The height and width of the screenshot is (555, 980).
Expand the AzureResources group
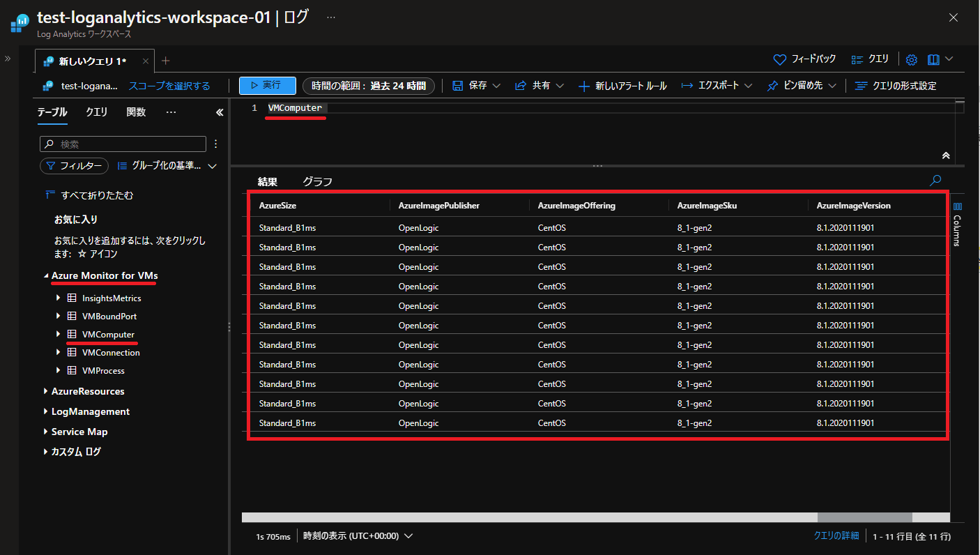tap(46, 391)
